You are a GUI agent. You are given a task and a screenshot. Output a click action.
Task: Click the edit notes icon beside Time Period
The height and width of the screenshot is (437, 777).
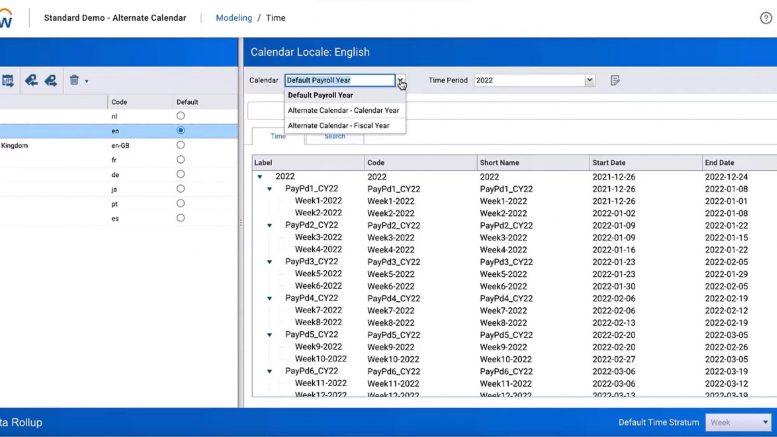(x=615, y=80)
